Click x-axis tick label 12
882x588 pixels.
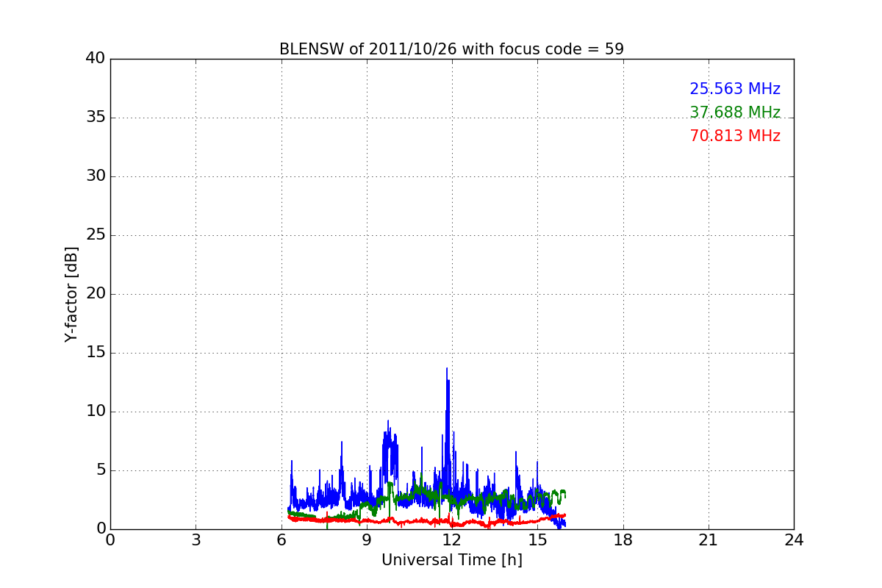point(452,540)
